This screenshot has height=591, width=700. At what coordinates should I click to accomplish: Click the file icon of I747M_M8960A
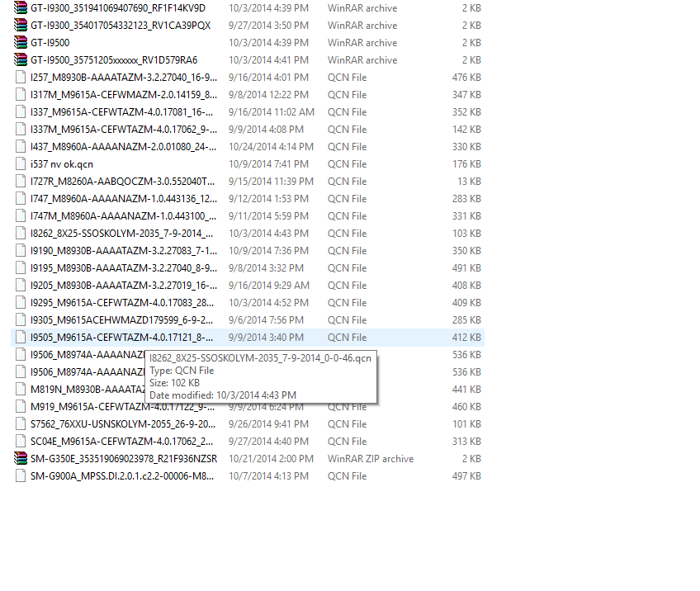point(21,216)
